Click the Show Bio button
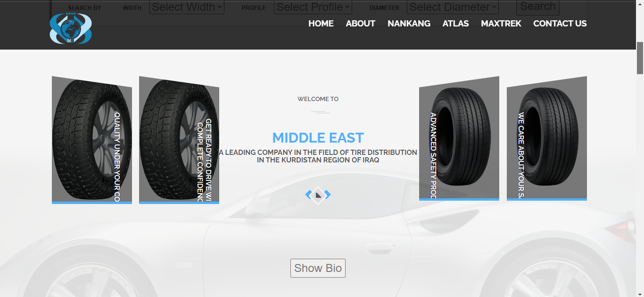Image resolution: width=644 pixels, height=297 pixels. click(318, 268)
